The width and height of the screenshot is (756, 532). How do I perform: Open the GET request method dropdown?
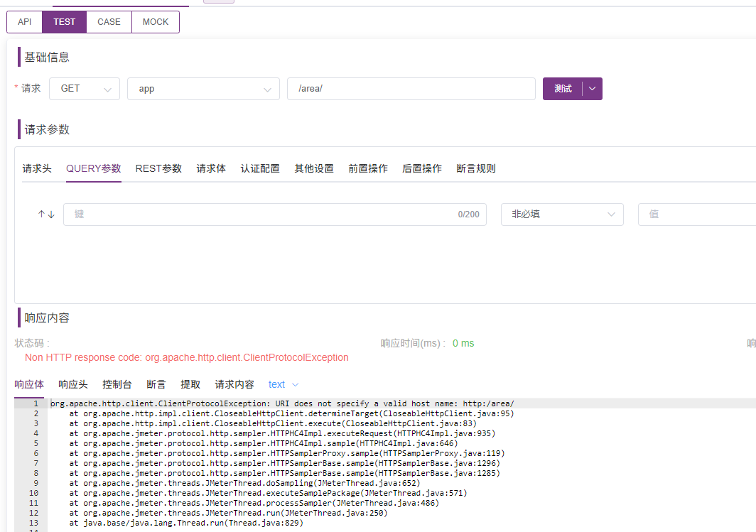pyautogui.click(x=85, y=89)
